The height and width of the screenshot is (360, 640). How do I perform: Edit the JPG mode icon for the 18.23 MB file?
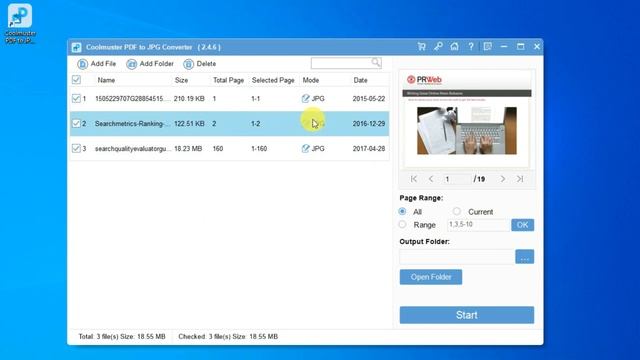305,149
